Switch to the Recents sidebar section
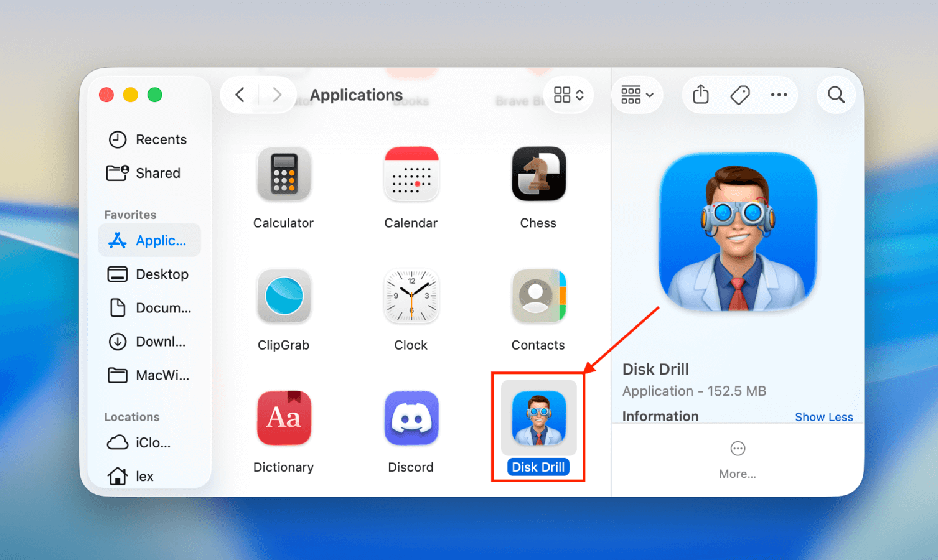Viewport: 938px width, 560px height. point(161,139)
